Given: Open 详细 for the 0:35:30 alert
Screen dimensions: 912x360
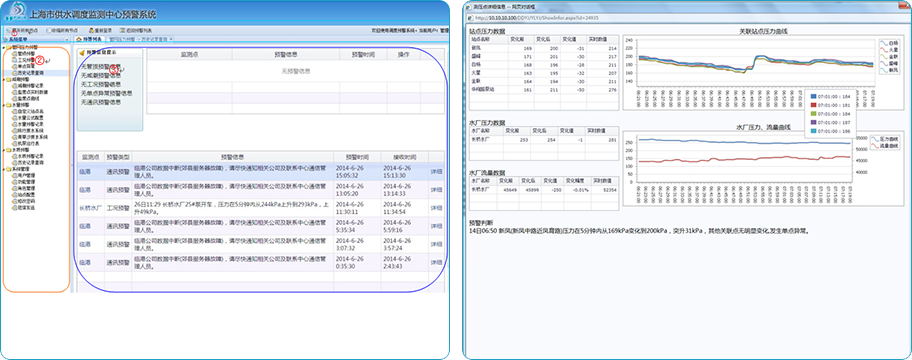Looking at the screenshot, I should point(436,262).
